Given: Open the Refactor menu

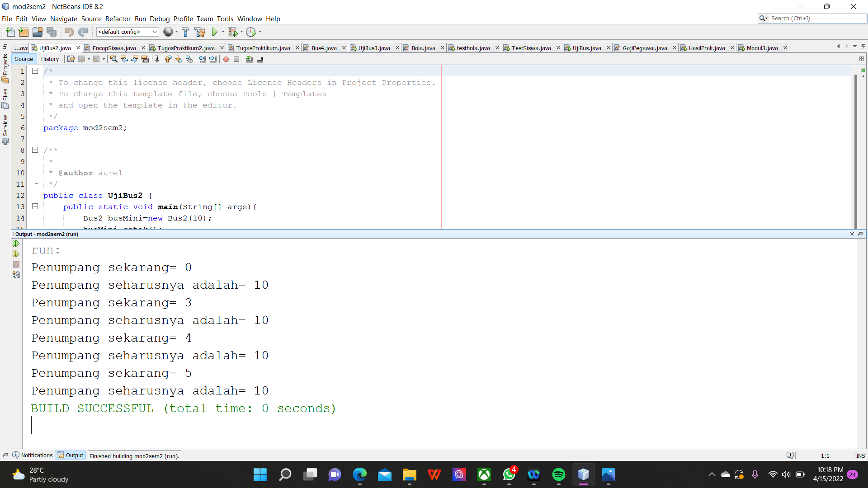Looking at the screenshot, I should pos(118,19).
